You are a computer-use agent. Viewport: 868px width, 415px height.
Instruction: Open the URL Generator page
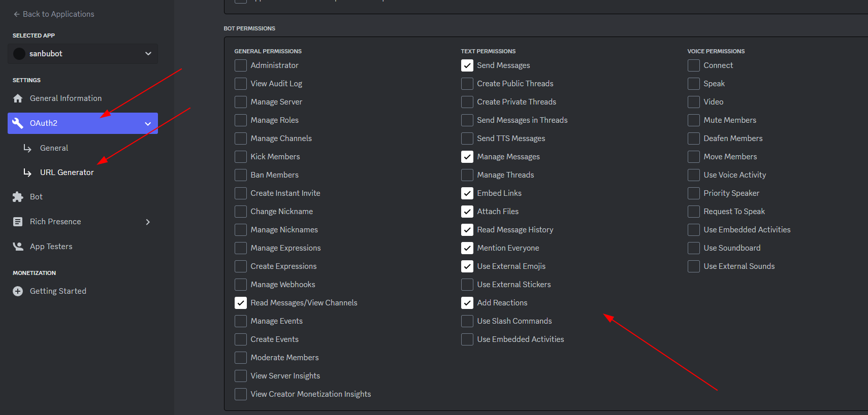tap(67, 172)
